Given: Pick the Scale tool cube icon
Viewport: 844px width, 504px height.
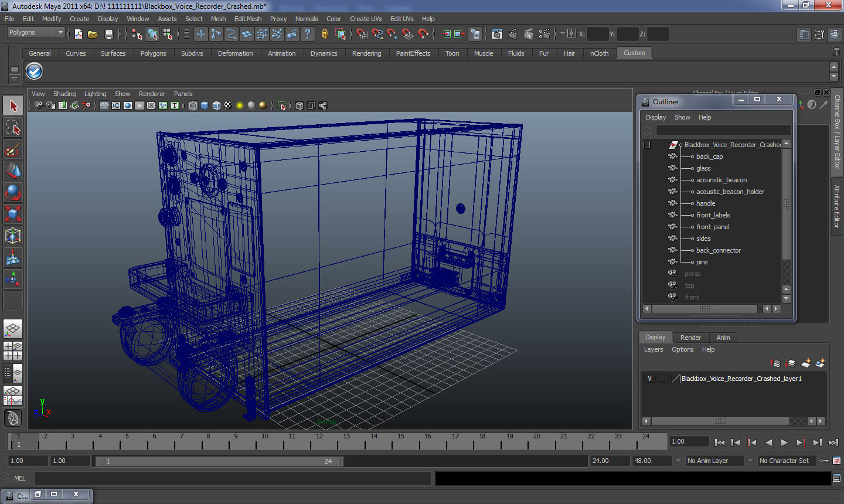Looking at the screenshot, I should (x=13, y=214).
